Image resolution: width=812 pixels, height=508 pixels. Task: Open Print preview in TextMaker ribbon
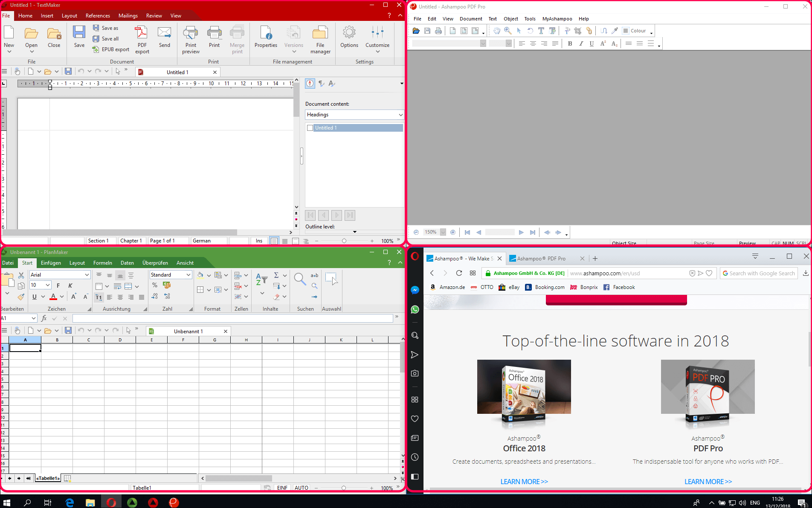tap(191, 39)
